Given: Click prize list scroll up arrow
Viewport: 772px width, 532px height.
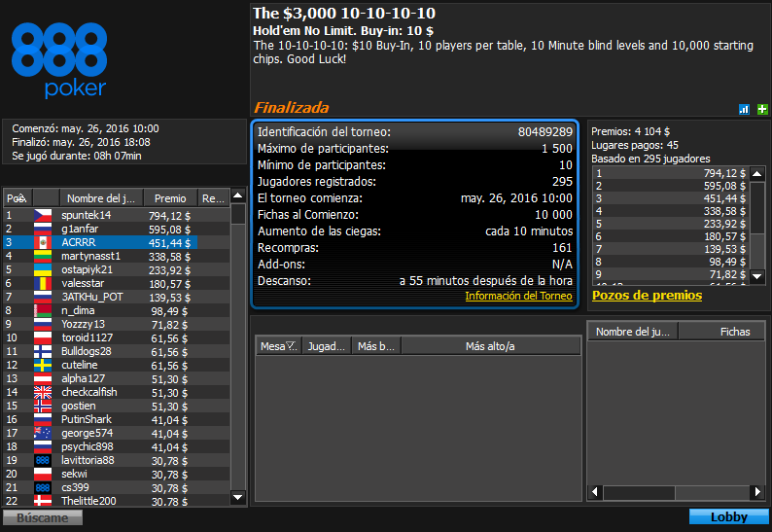Looking at the screenshot, I should [757, 173].
